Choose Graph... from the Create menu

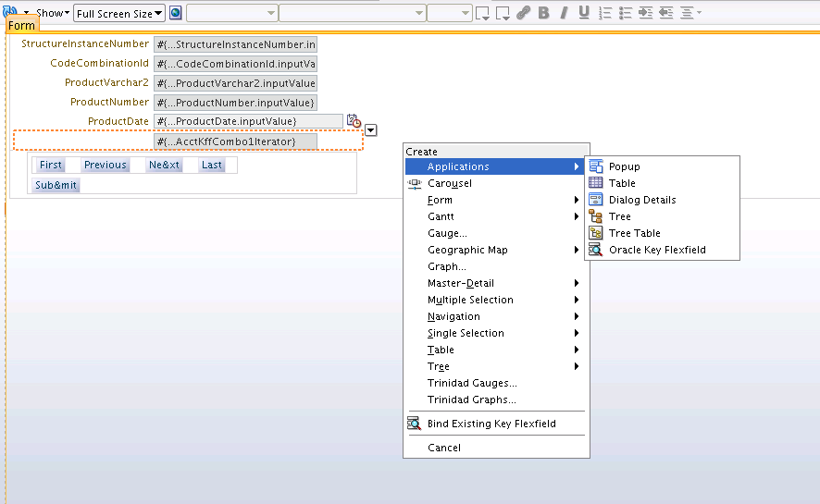click(494, 267)
